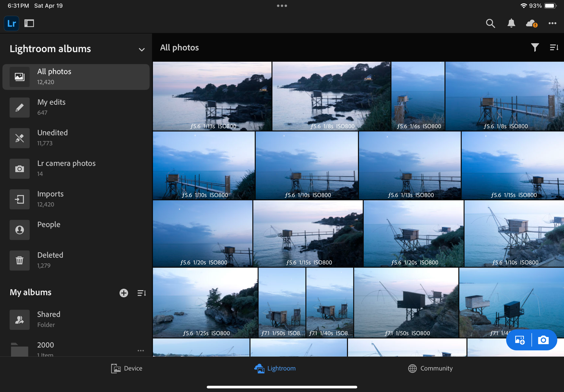Viewport: 564px width, 392px height.
Task: Switch to the Device tab
Action: pos(127,368)
